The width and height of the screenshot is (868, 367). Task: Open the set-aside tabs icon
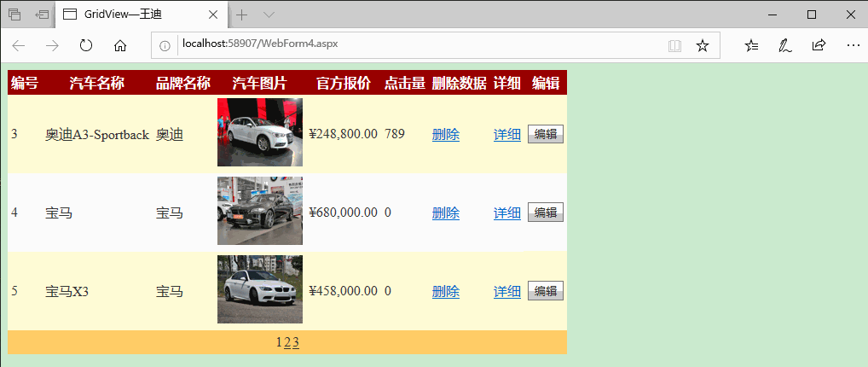[x=15, y=15]
